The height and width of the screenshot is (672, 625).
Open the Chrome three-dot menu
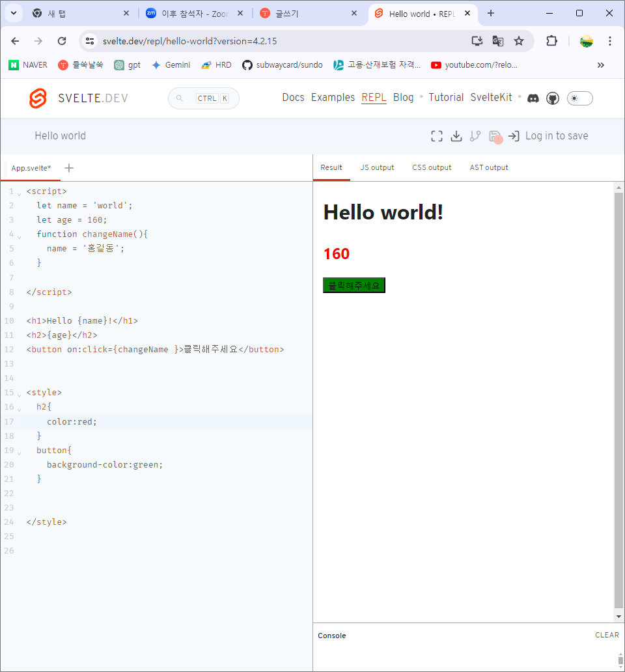pyautogui.click(x=610, y=41)
